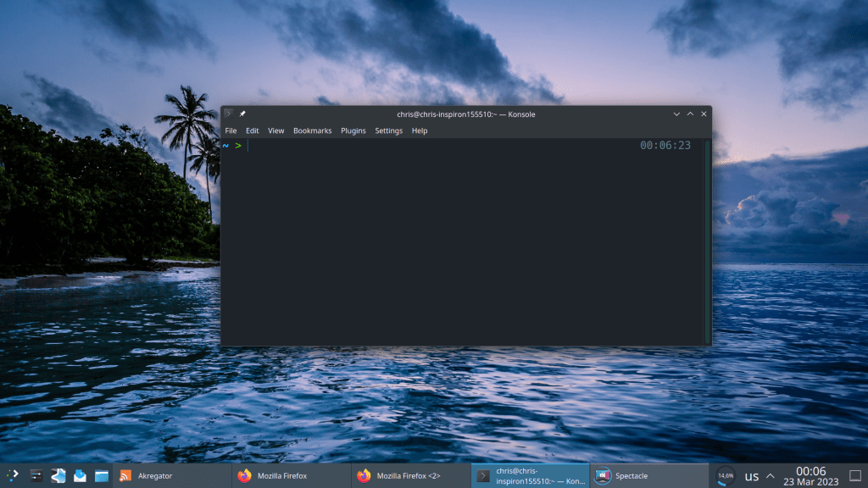Image resolution: width=868 pixels, height=488 pixels.
Task: Open the Settings menu in Konsole
Action: coord(388,131)
